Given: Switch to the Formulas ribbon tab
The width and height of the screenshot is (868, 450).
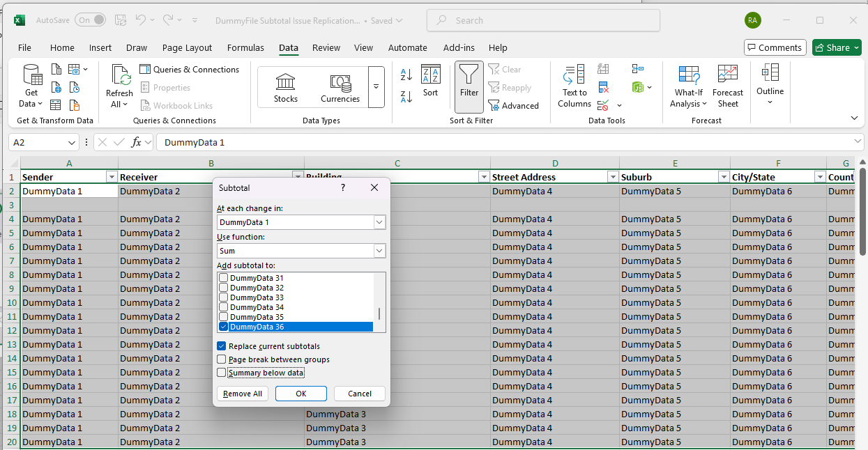Looking at the screenshot, I should [245, 47].
